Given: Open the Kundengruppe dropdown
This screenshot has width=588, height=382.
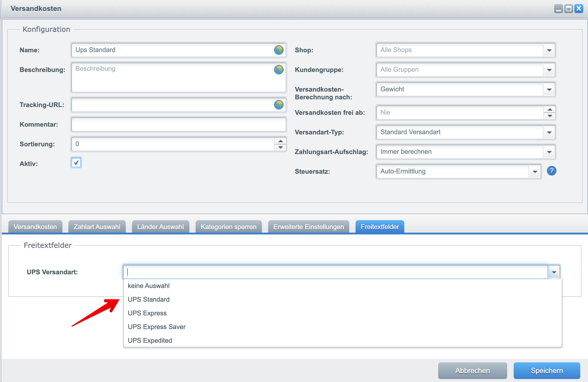Looking at the screenshot, I should [x=549, y=70].
